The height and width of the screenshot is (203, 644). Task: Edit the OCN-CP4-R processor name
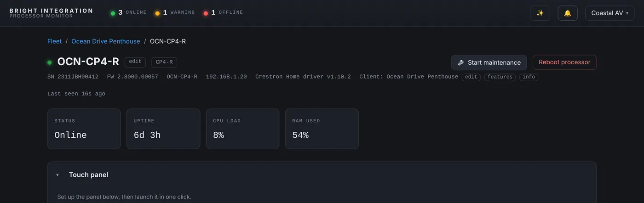pyautogui.click(x=135, y=62)
